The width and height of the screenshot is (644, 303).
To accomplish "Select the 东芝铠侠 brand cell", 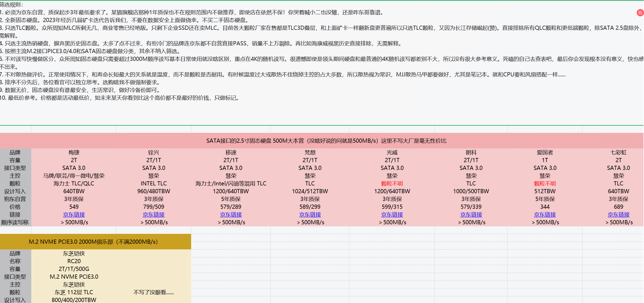I will click(74, 254).
